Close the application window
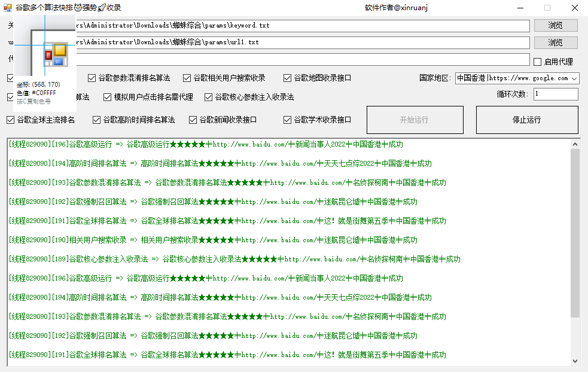 click(574, 8)
